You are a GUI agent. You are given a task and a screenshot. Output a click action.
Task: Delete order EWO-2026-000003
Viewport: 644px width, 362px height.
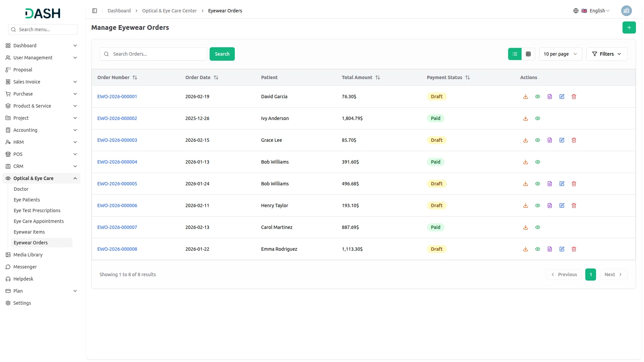(x=574, y=140)
